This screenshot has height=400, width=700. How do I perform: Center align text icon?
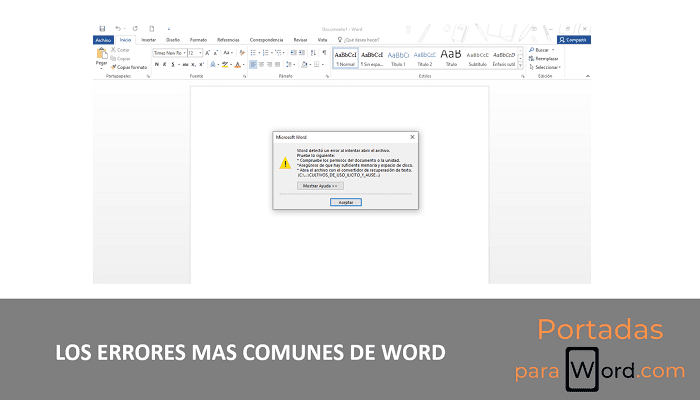(x=262, y=65)
